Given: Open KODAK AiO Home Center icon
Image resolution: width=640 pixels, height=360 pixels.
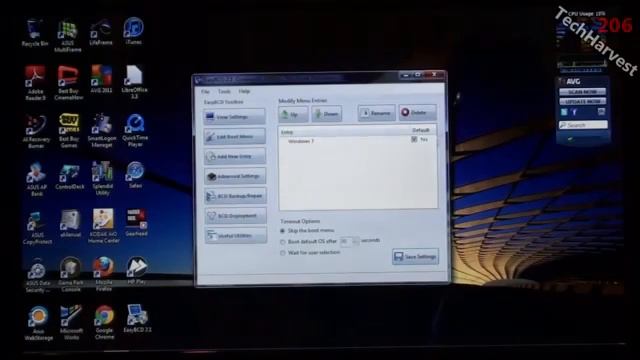Looking at the screenshot, I should click(x=103, y=226).
